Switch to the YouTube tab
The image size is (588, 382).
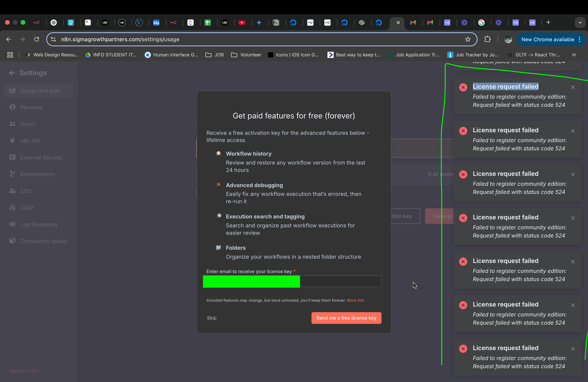click(x=242, y=23)
